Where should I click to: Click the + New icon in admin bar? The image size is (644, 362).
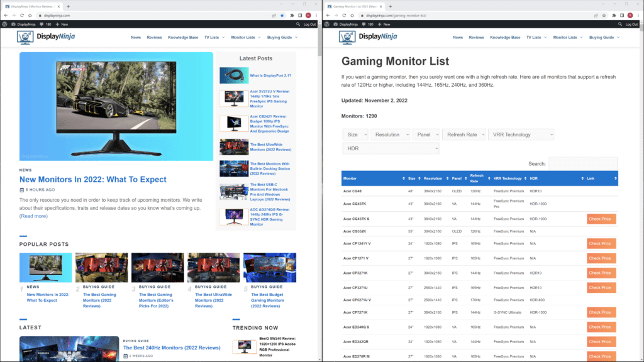tap(61, 24)
